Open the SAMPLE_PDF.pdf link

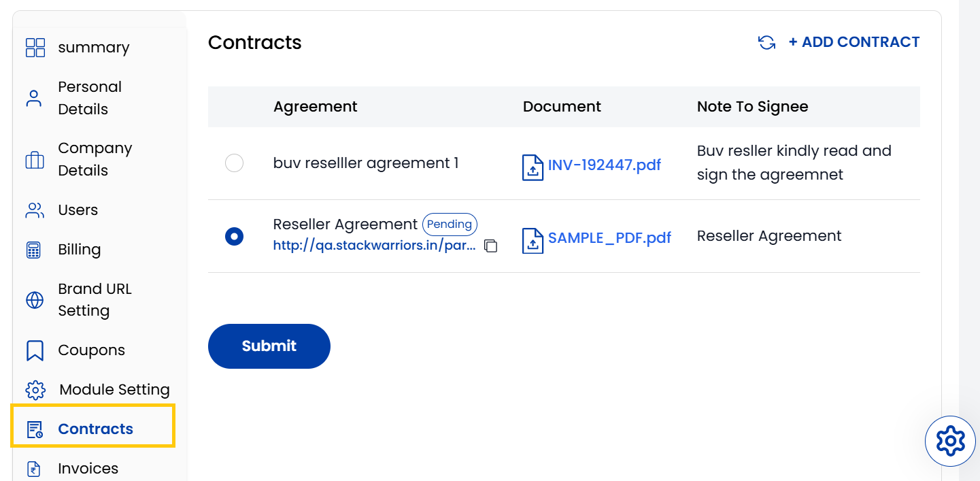tap(609, 239)
